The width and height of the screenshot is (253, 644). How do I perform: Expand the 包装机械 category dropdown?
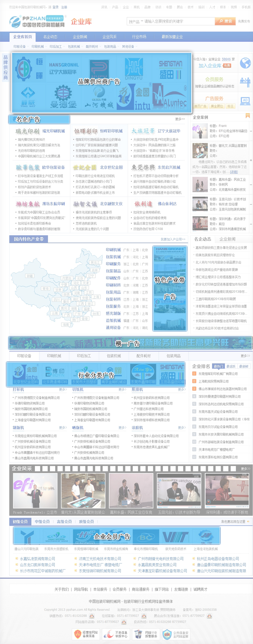[x=75, y=47]
